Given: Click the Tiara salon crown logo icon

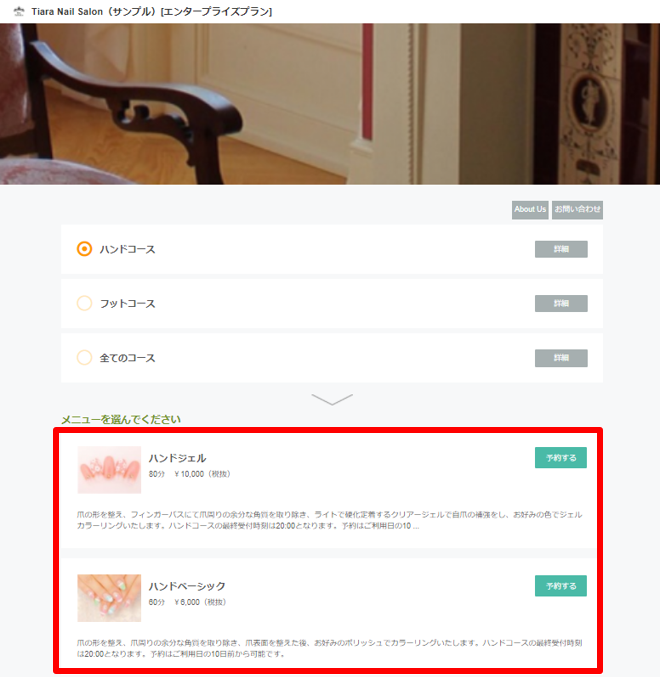Looking at the screenshot, I should (x=19, y=12).
